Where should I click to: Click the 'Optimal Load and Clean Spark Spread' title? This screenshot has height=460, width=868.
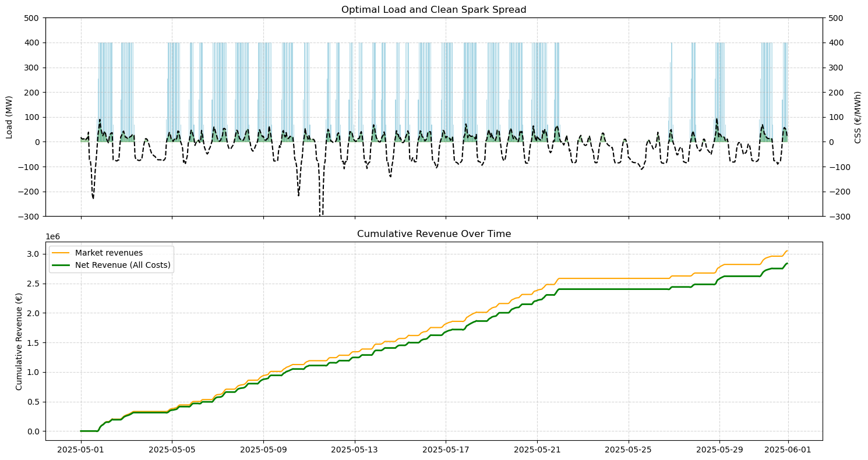pyautogui.click(x=433, y=9)
